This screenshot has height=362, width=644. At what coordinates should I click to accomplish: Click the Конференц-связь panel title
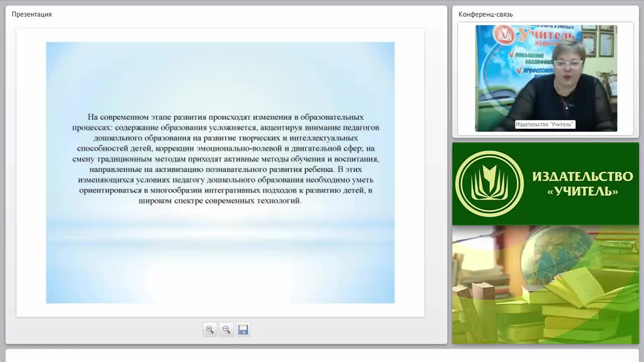point(486,14)
